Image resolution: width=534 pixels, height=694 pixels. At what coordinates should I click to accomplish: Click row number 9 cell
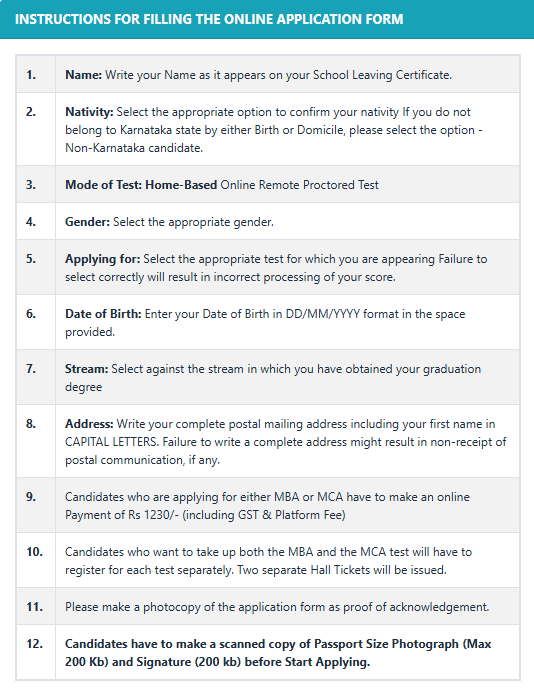click(x=36, y=505)
